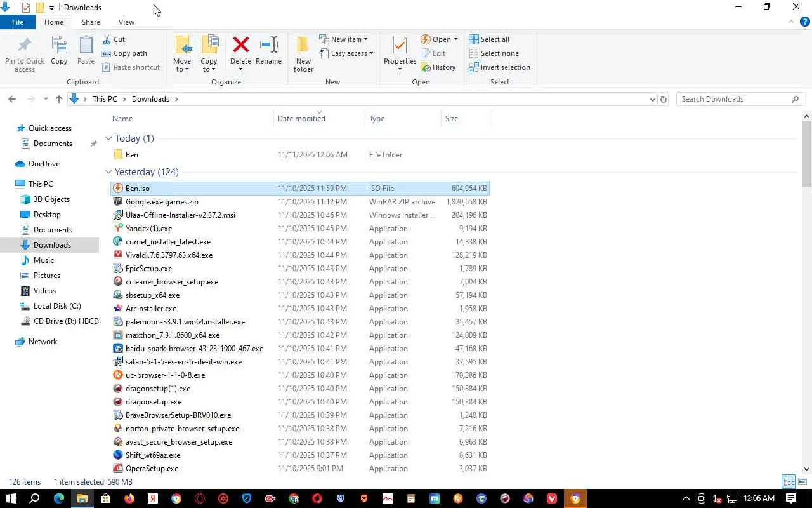Open the taskbar clock showing 12:06 AM
Viewport: 812px width, 508px height.
click(759, 498)
